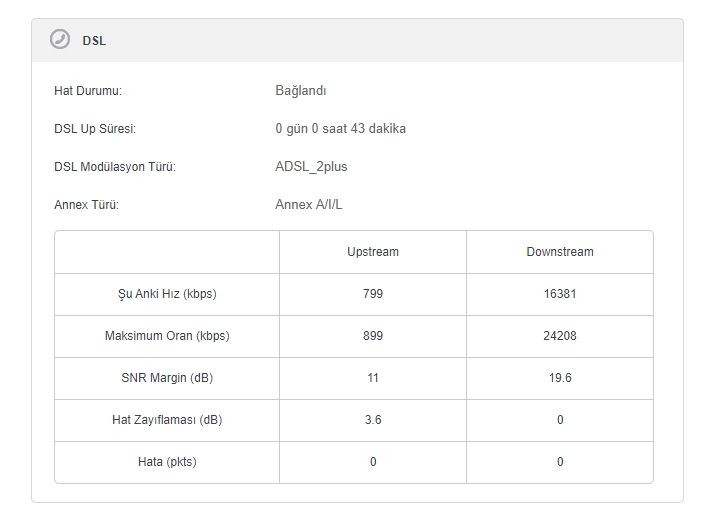Select the ADSL_2plus modulation value
Viewport: 722px width, 513px height.
(x=311, y=167)
